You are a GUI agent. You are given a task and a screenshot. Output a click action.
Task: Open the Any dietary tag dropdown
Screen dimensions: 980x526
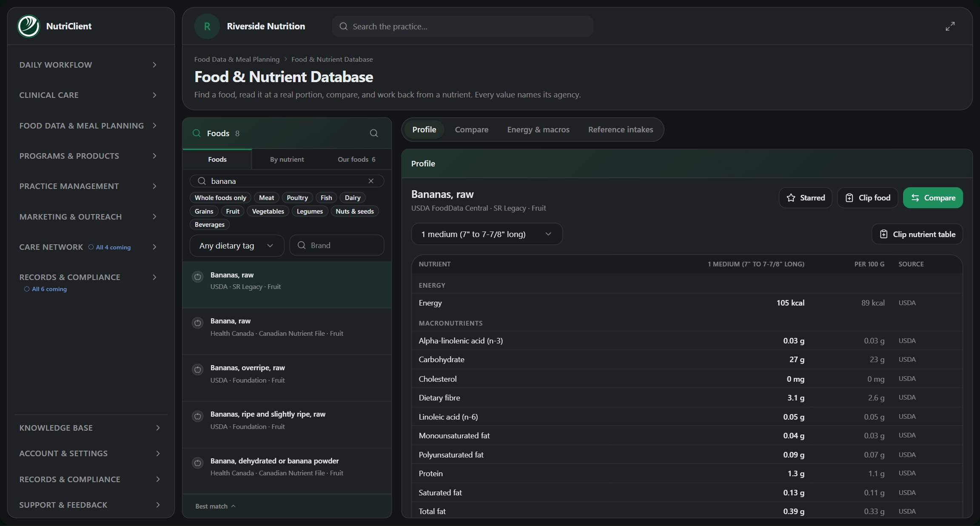point(237,246)
